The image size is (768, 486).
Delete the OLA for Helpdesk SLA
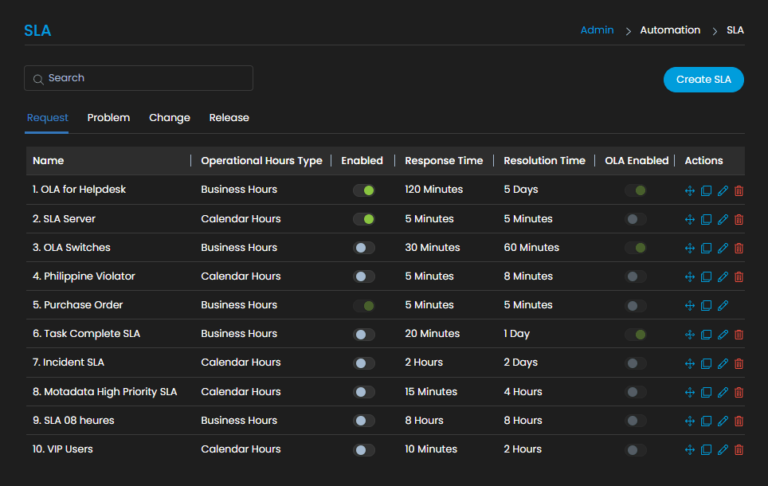[x=739, y=190]
